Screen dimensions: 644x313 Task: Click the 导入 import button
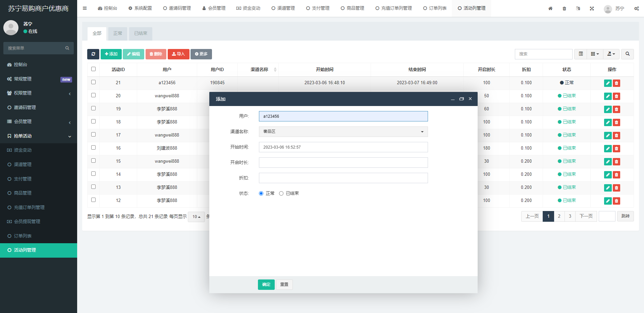click(x=178, y=54)
